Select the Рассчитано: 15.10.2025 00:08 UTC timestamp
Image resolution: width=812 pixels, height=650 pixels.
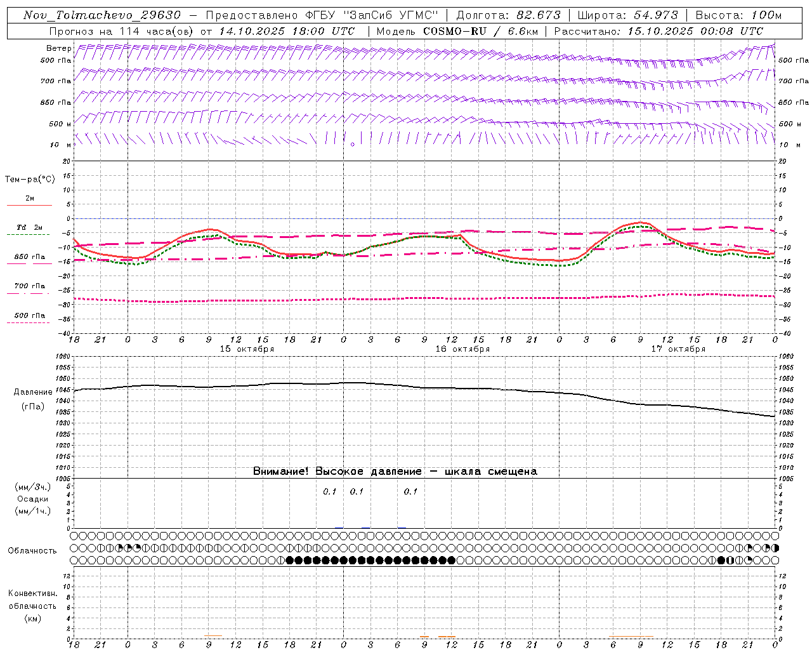(x=658, y=31)
